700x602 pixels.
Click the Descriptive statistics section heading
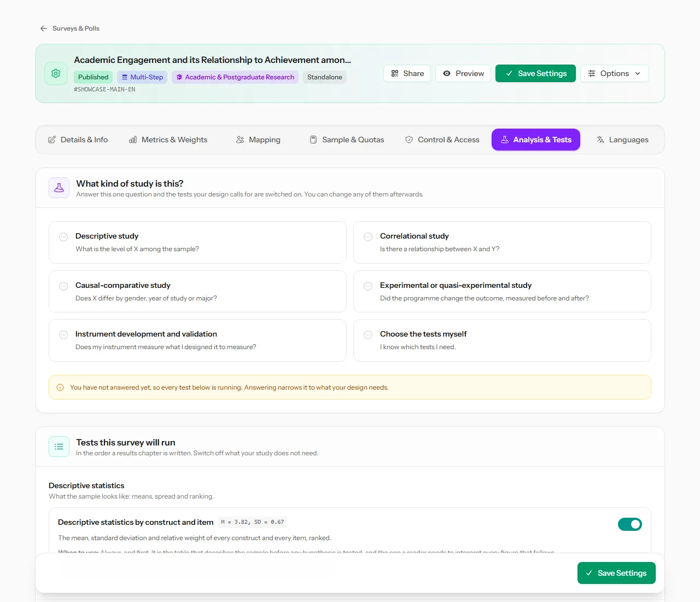(86, 485)
